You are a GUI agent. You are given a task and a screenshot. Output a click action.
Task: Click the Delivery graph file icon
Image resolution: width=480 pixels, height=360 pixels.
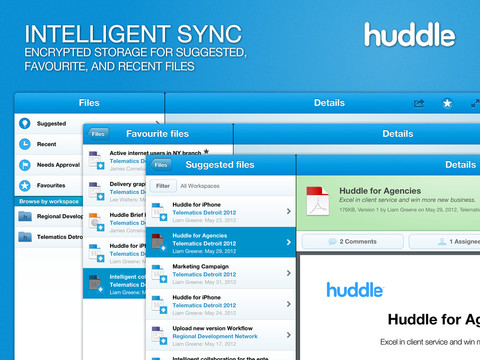[x=97, y=191]
